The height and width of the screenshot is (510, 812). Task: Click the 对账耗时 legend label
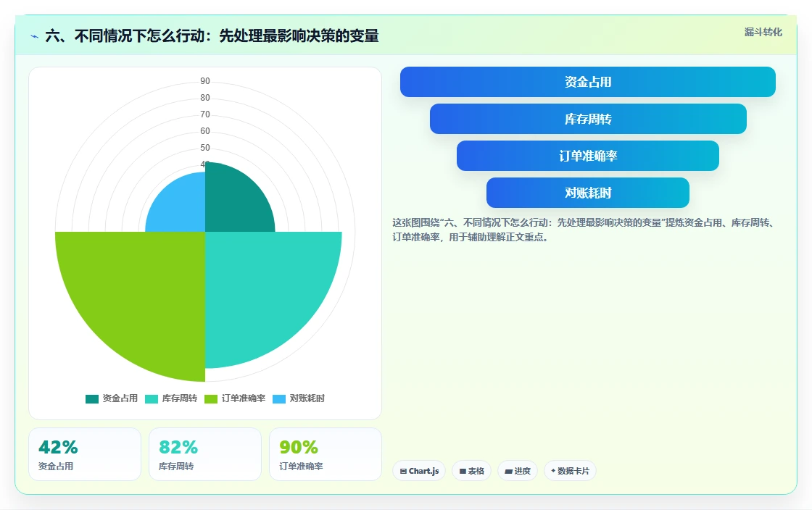(x=307, y=398)
